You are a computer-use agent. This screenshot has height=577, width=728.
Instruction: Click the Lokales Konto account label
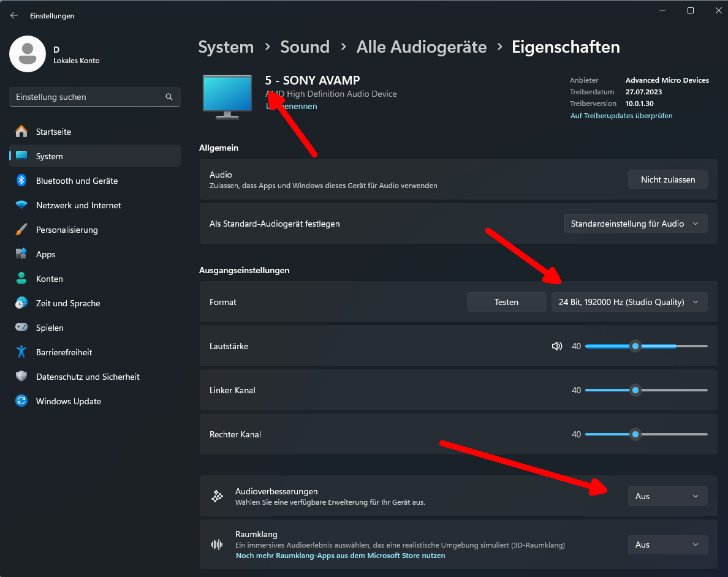point(77,61)
